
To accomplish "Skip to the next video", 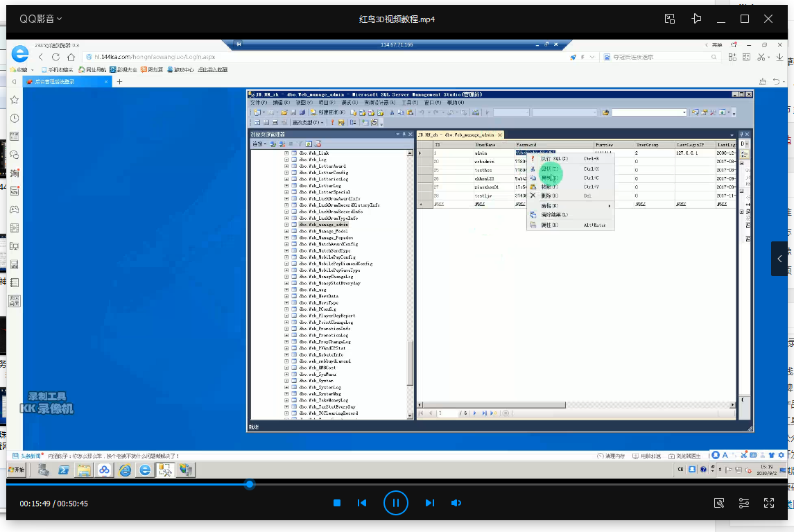I will [429, 503].
